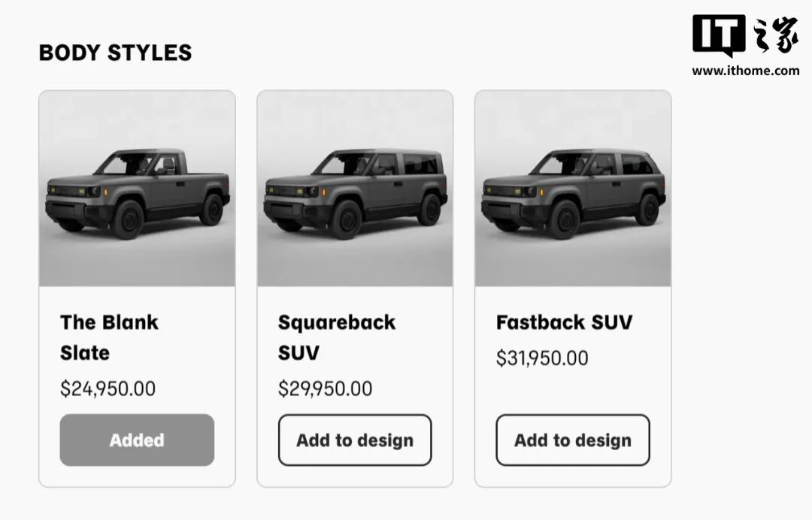Viewport: 812px width, 520px height.
Task: Click the Chinese characters beside the IT logo
Action: pos(775,35)
